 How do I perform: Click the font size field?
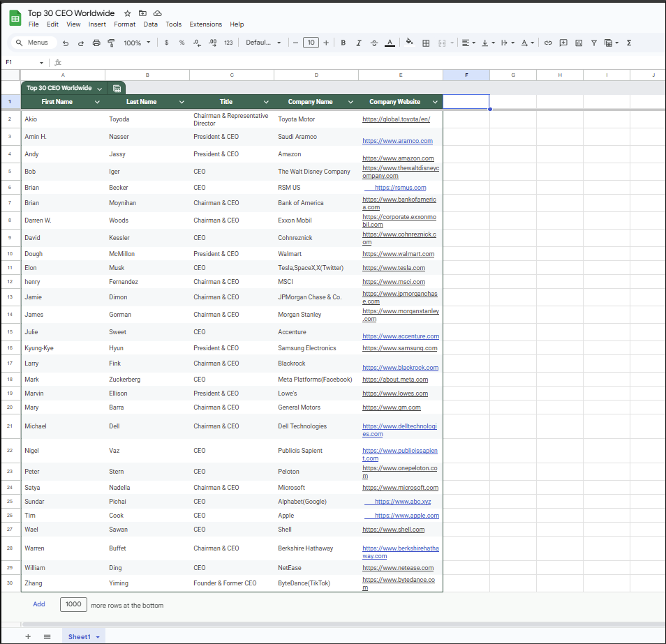point(311,43)
